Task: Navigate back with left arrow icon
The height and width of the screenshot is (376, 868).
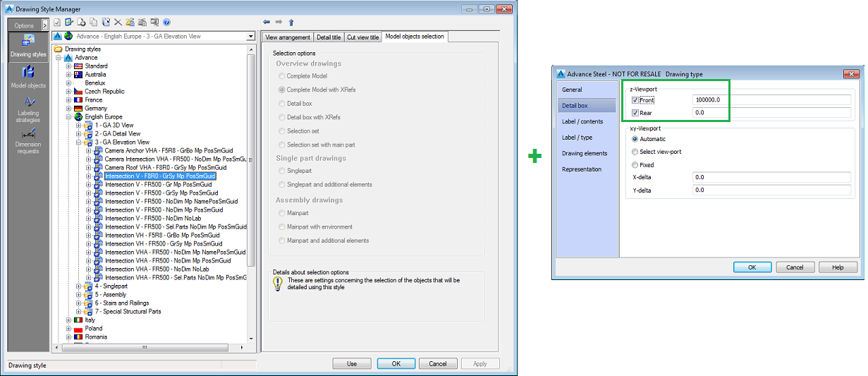Action: point(267,23)
